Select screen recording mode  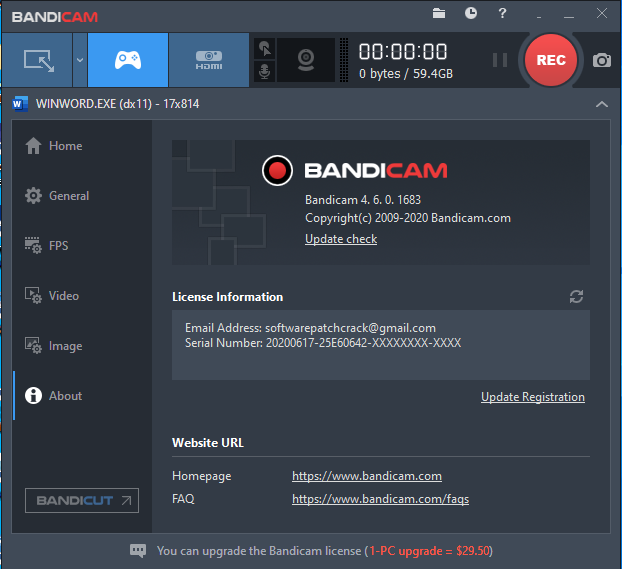37,60
